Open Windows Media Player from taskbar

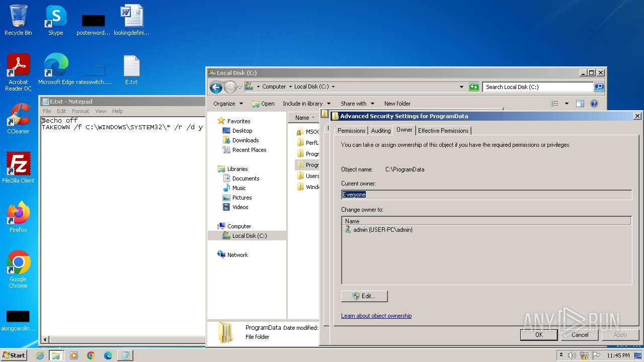click(x=74, y=355)
